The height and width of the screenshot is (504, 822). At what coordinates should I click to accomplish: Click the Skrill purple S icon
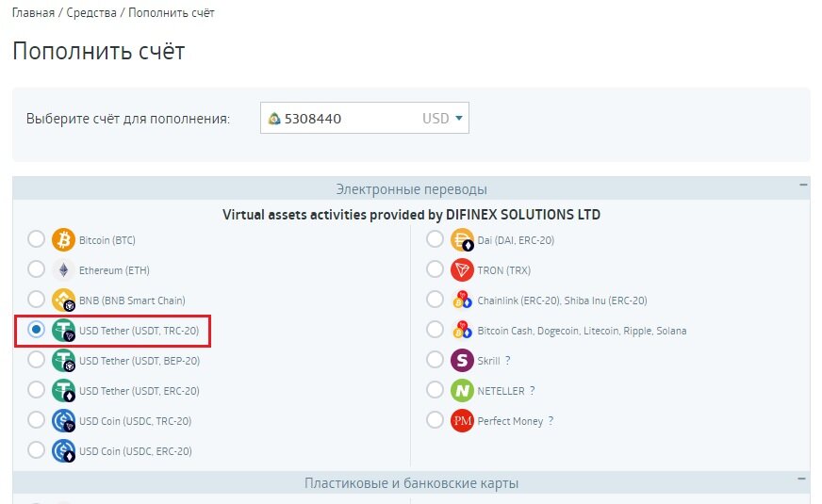click(x=462, y=361)
